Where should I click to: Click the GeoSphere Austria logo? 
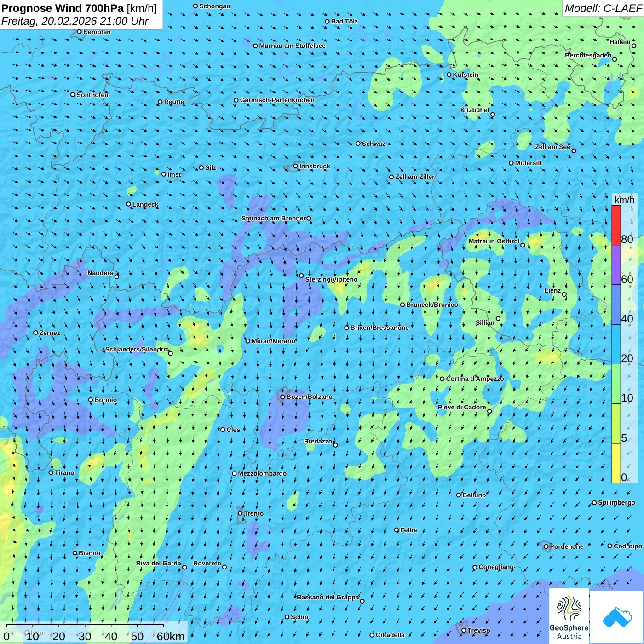[569, 616]
